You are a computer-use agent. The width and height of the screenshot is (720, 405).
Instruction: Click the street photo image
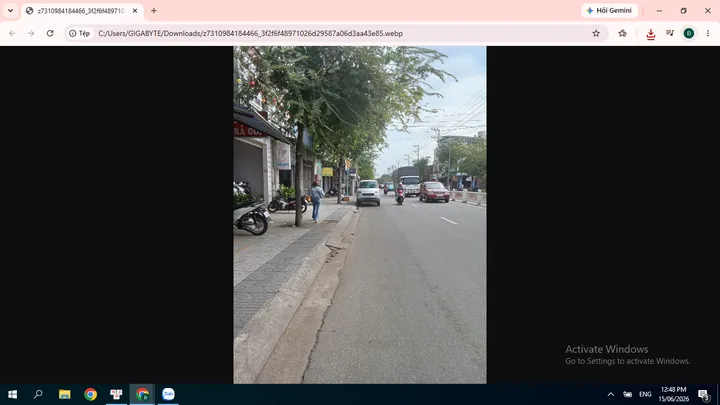pyautogui.click(x=360, y=214)
